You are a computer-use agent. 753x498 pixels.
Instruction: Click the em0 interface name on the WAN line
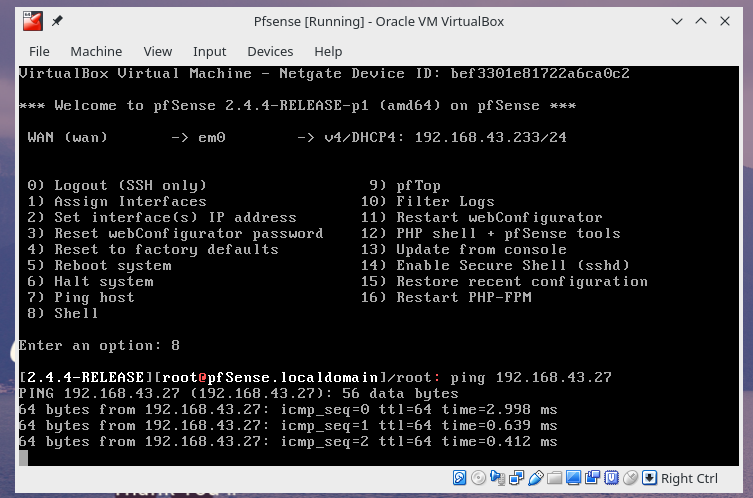(211, 137)
